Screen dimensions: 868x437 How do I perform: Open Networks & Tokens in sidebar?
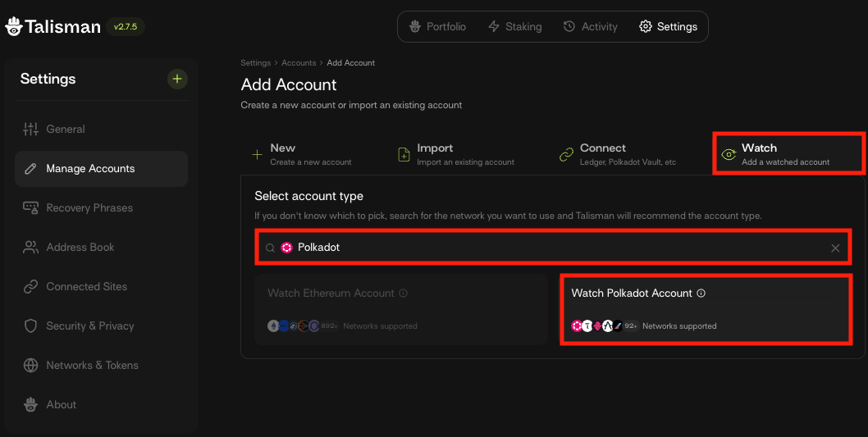101,365
